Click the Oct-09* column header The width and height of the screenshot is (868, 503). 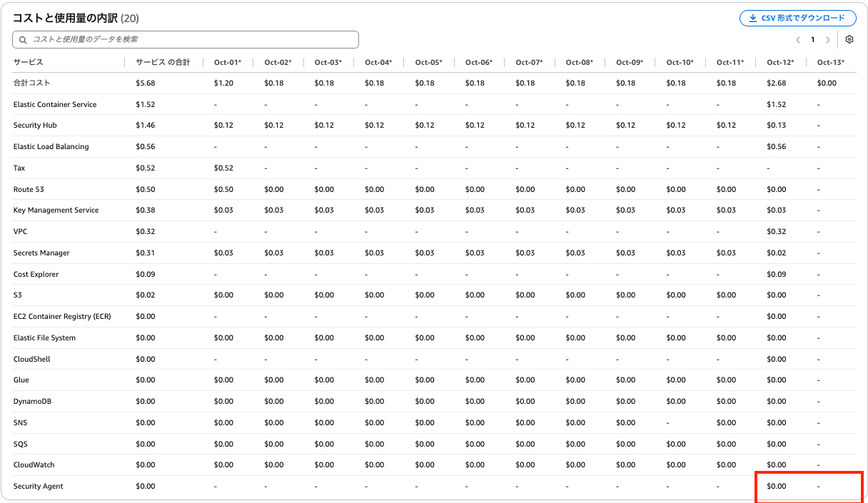(630, 63)
